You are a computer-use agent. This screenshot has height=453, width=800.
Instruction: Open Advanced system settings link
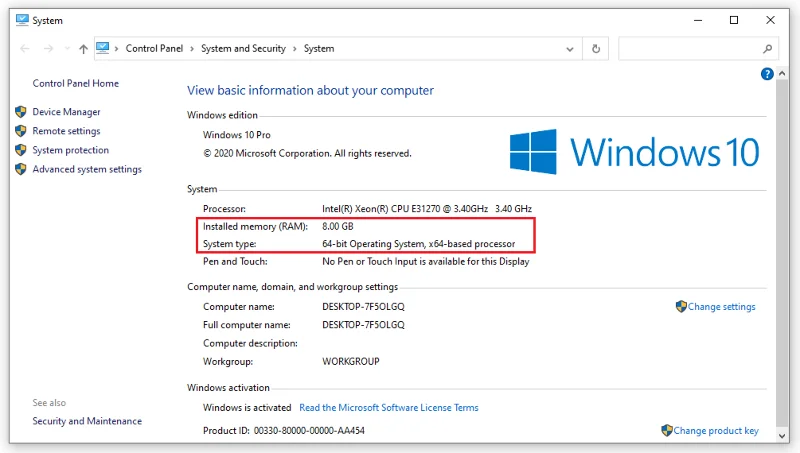87,169
